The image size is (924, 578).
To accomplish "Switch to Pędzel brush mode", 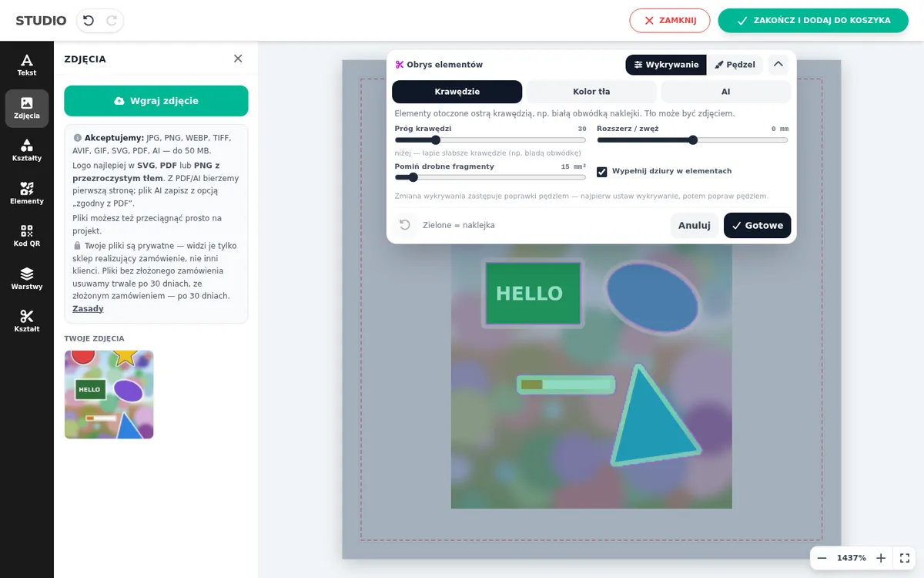I will pos(735,65).
